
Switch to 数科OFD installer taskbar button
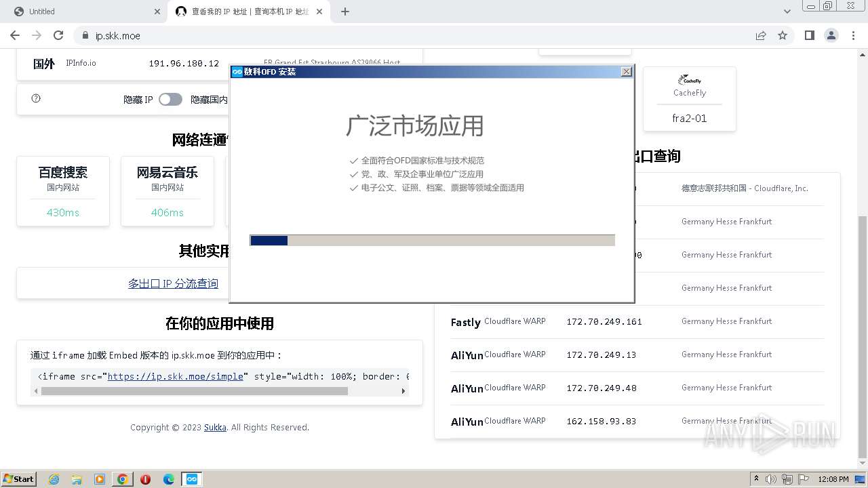pyautogui.click(x=192, y=479)
